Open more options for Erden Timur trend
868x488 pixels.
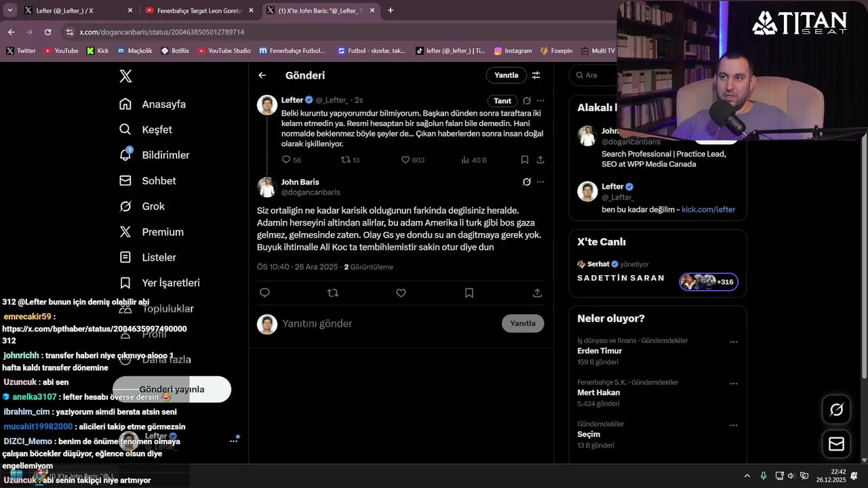pos(733,342)
